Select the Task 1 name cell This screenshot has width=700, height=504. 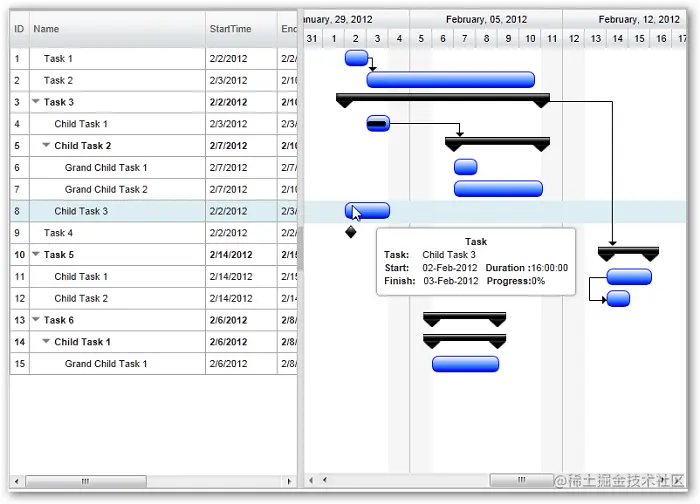click(117, 58)
